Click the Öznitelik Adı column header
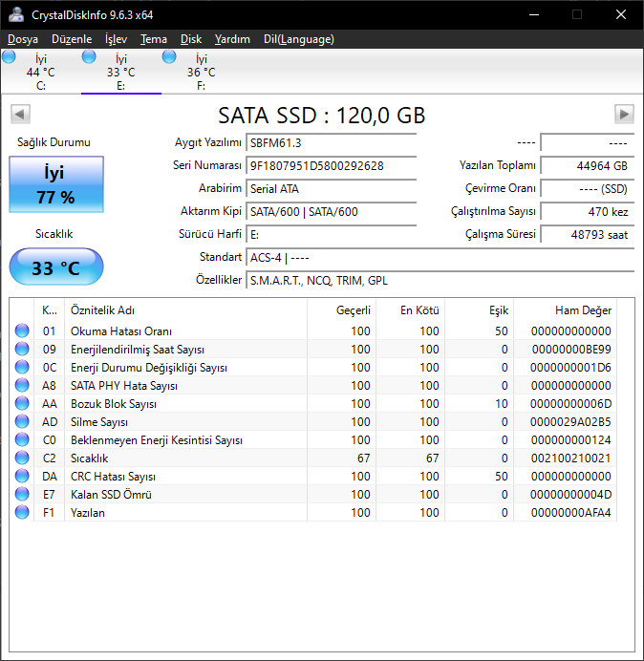Screen dimensions: 644x661 [x=185, y=310]
